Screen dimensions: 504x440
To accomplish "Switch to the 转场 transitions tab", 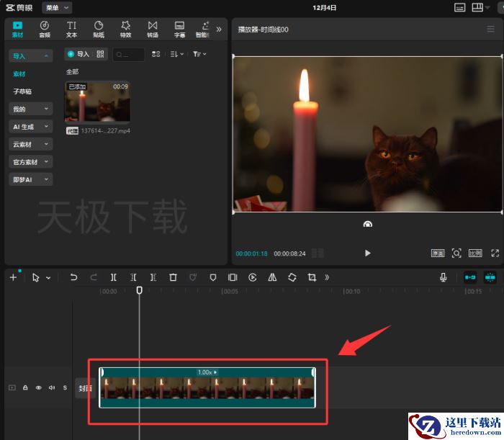I will [153, 30].
